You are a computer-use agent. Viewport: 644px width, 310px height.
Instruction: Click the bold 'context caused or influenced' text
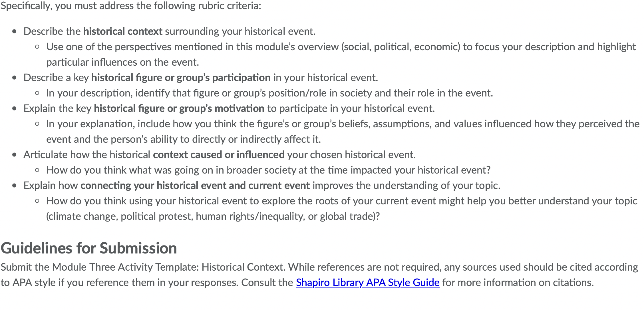coord(219,154)
